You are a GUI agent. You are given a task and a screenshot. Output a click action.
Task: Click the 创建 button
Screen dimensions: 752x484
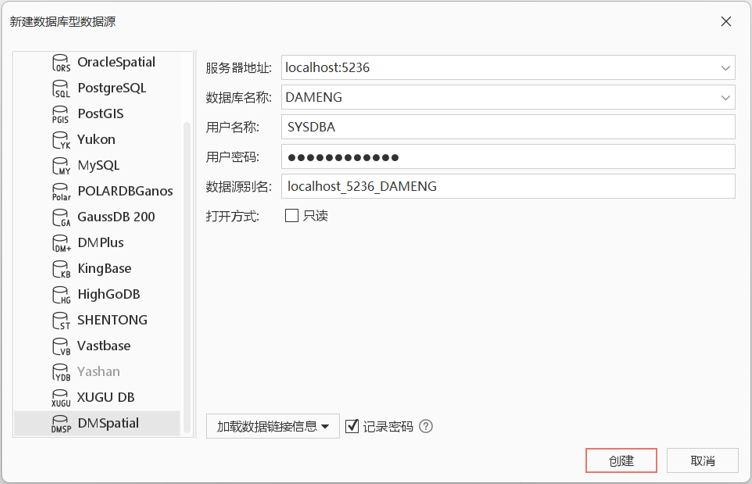click(621, 460)
